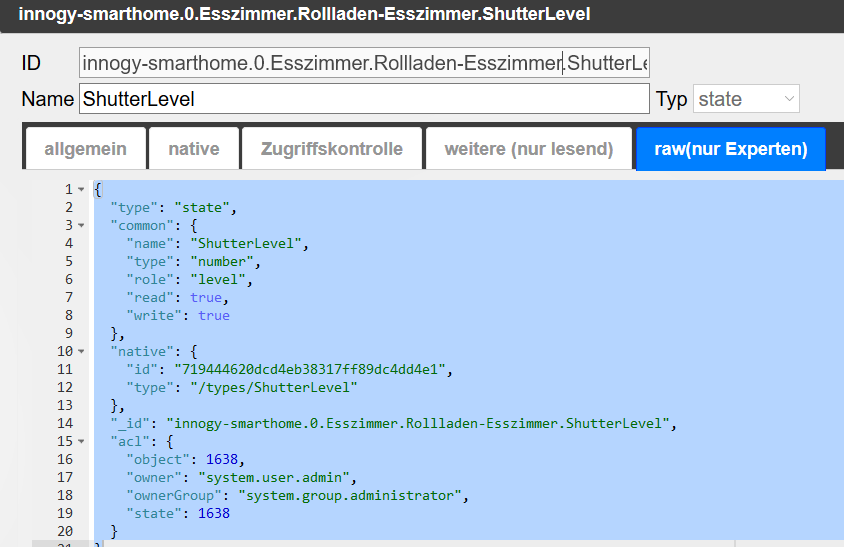844x547 pixels.
Task: Select the weitere (nur lesend) tab
Action: (x=529, y=149)
